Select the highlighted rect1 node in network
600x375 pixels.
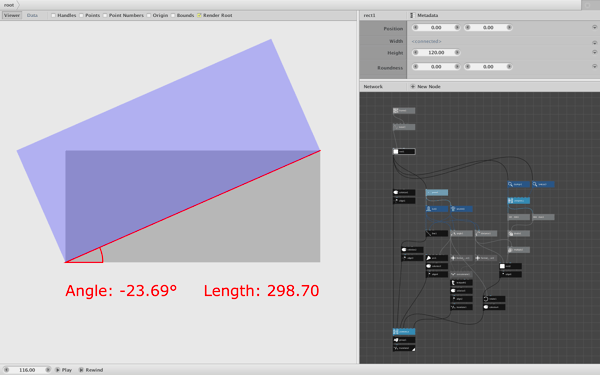[404, 152]
